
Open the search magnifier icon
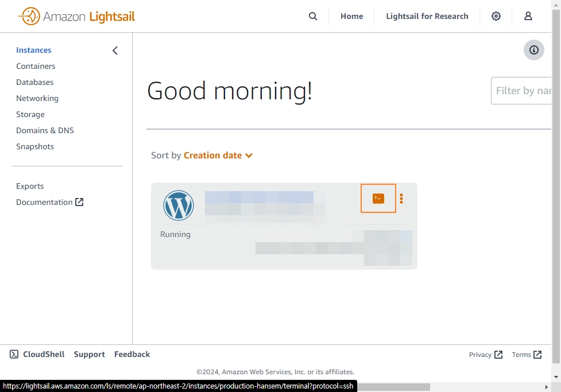pyautogui.click(x=313, y=16)
